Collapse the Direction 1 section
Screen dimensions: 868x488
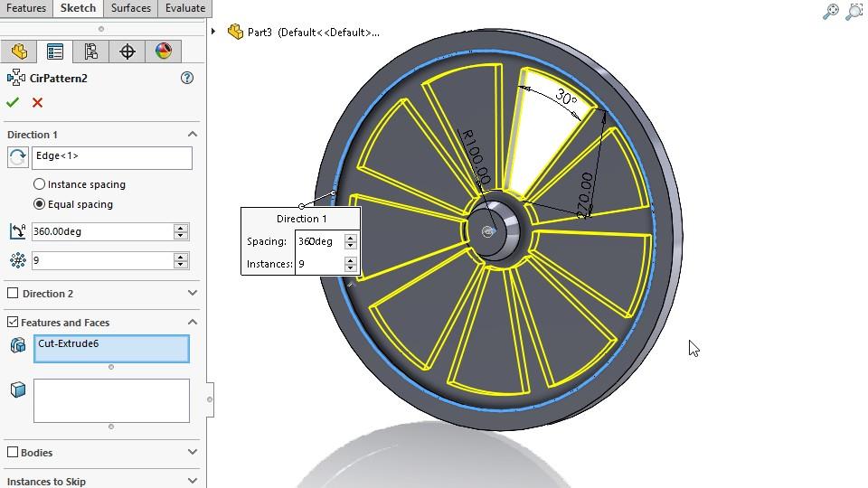(x=192, y=135)
